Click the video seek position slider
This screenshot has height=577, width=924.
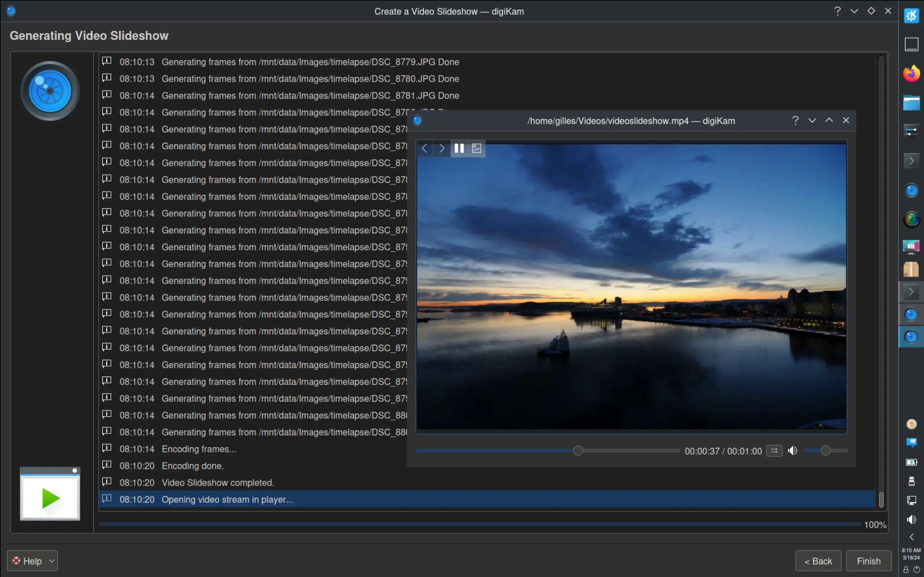(x=578, y=451)
